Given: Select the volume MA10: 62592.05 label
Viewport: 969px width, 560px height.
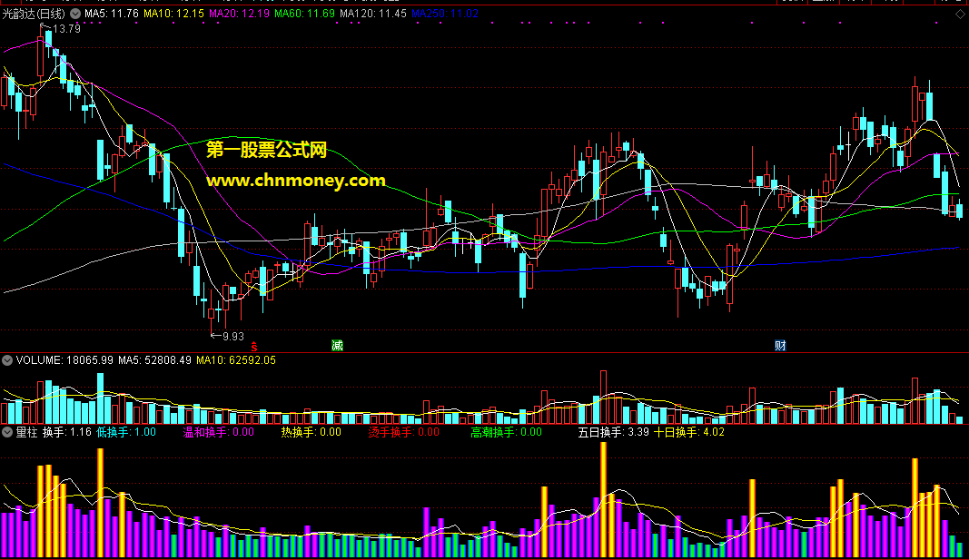Looking at the screenshot, I should pyautogui.click(x=236, y=360).
